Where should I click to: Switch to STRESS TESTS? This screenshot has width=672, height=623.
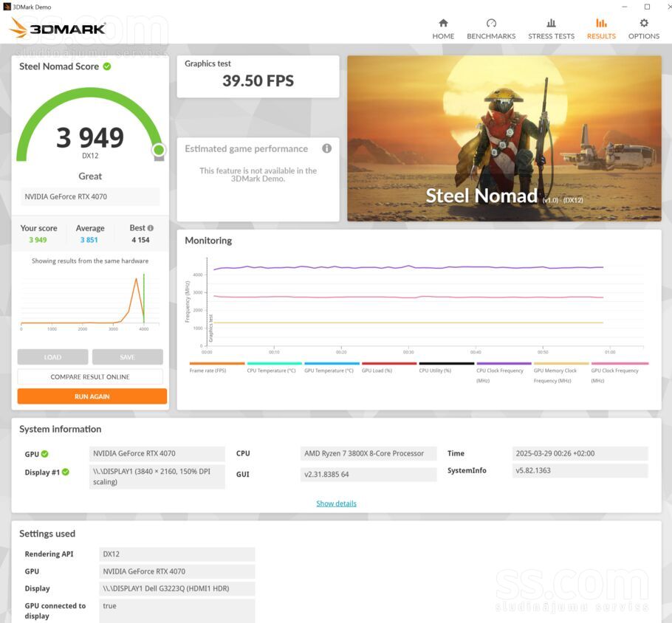coord(551,29)
